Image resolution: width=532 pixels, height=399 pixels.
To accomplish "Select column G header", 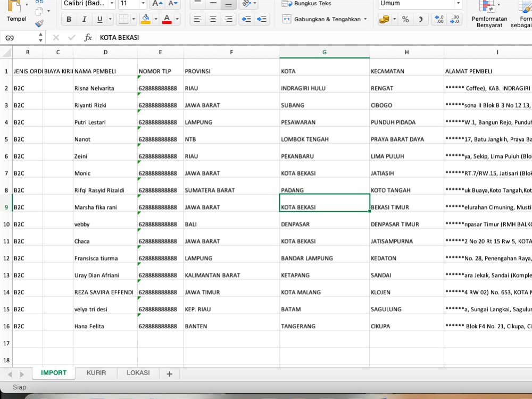I will point(325,52).
